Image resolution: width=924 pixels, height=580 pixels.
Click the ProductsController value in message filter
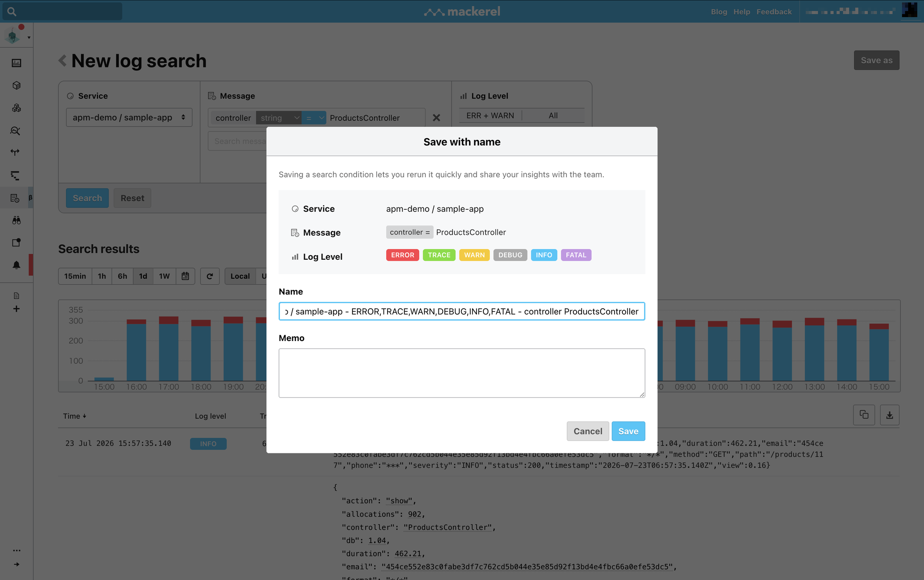point(365,118)
